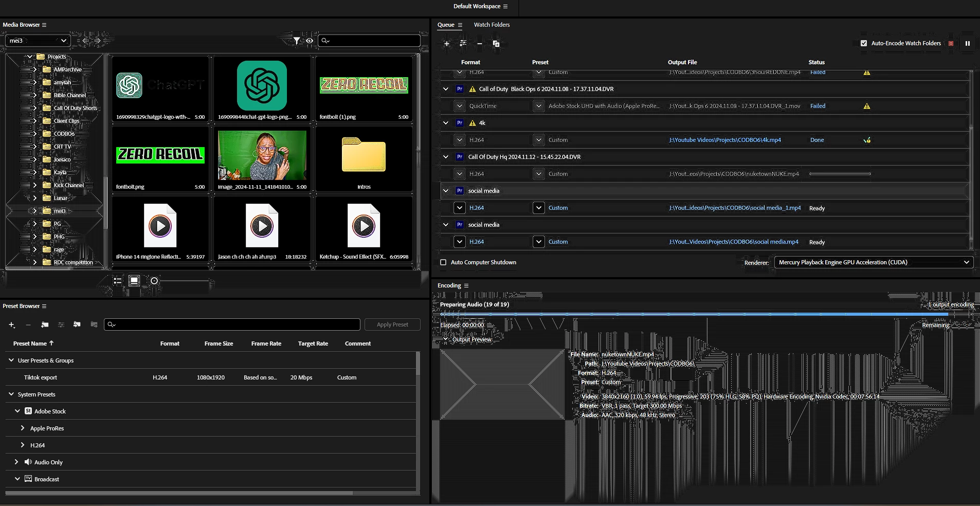Open output file link 4k.mp4

tap(725, 140)
